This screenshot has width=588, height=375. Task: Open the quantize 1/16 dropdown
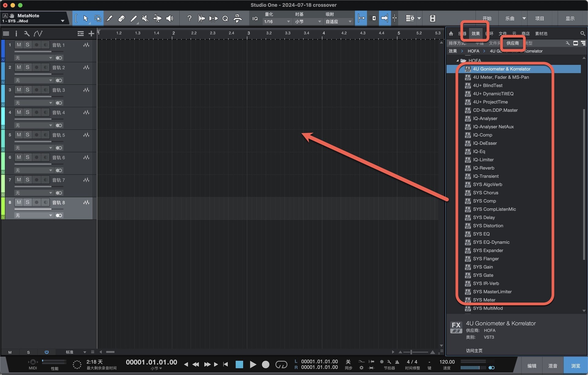click(x=277, y=21)
